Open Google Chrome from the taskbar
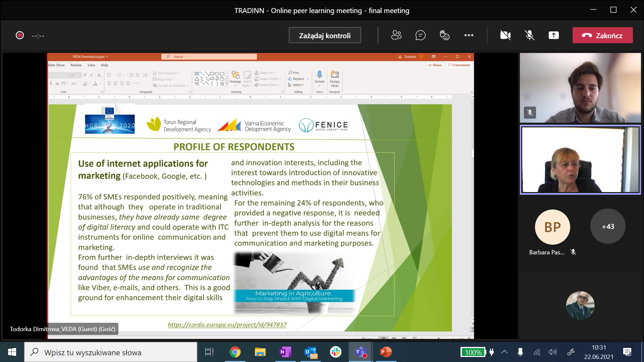Screen dimensions: 644x362 tap(235, 352)
